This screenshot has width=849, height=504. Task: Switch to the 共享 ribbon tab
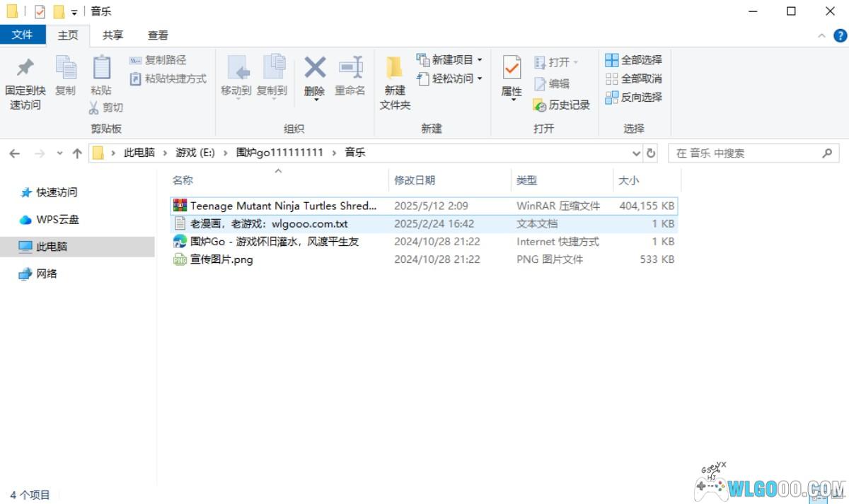[112, 35]
